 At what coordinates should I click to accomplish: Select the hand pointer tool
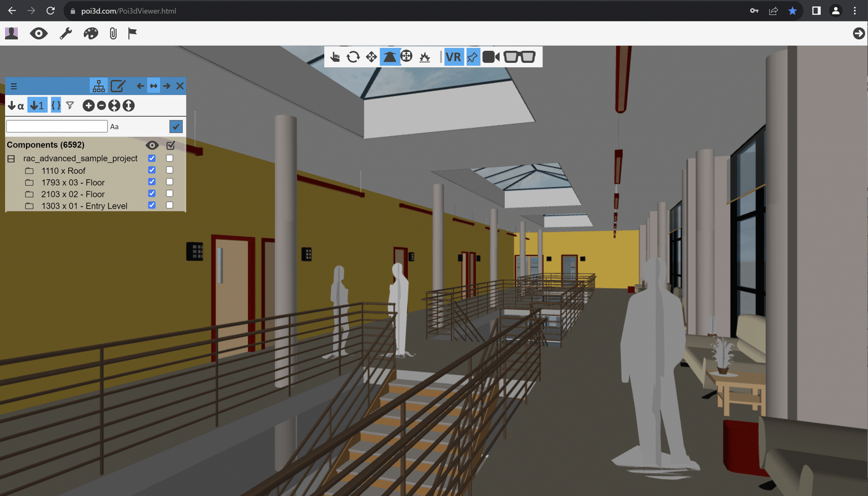coord(335,57)
